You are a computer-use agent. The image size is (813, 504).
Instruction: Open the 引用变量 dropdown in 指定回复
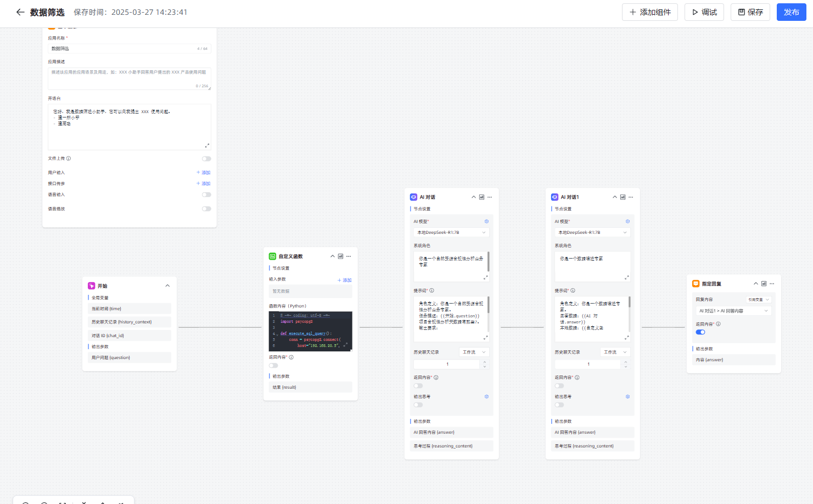(x=759, y=300)
